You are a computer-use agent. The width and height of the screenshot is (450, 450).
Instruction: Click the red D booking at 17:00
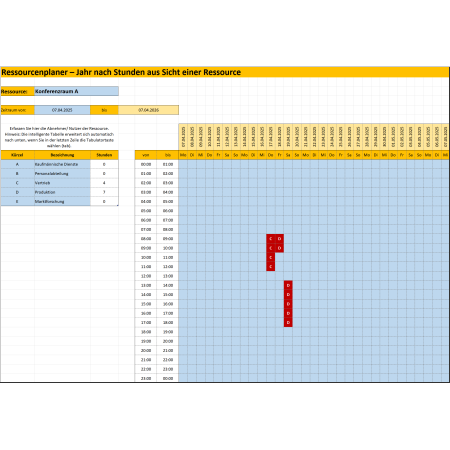[288, 323]
